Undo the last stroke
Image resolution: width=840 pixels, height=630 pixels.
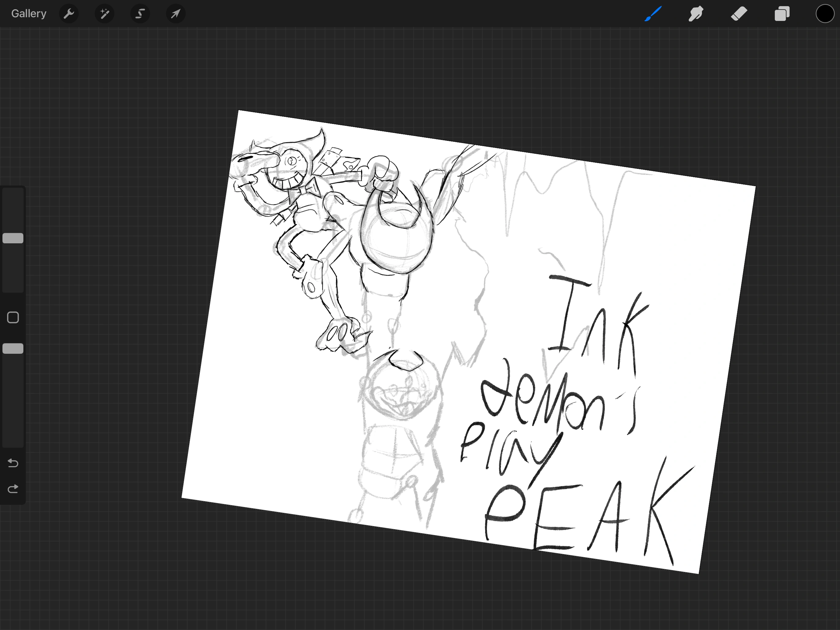13,463
